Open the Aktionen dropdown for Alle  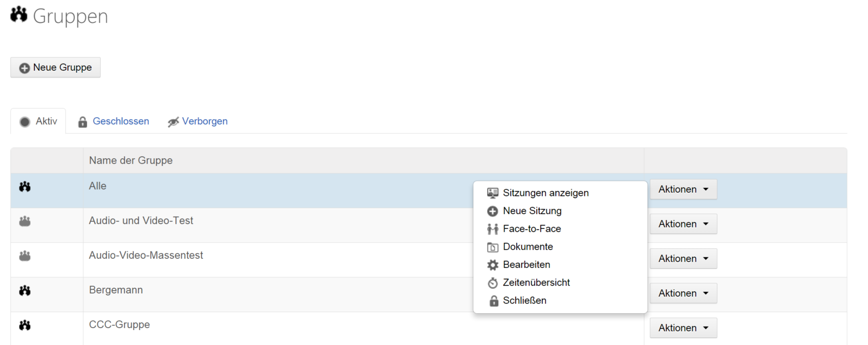tap(683, 189)
